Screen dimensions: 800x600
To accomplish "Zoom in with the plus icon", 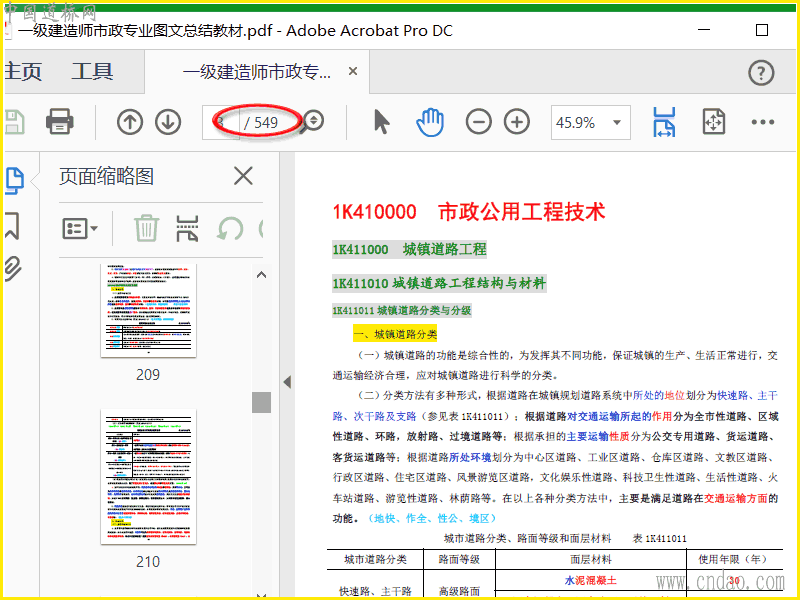I will [517, 122].
